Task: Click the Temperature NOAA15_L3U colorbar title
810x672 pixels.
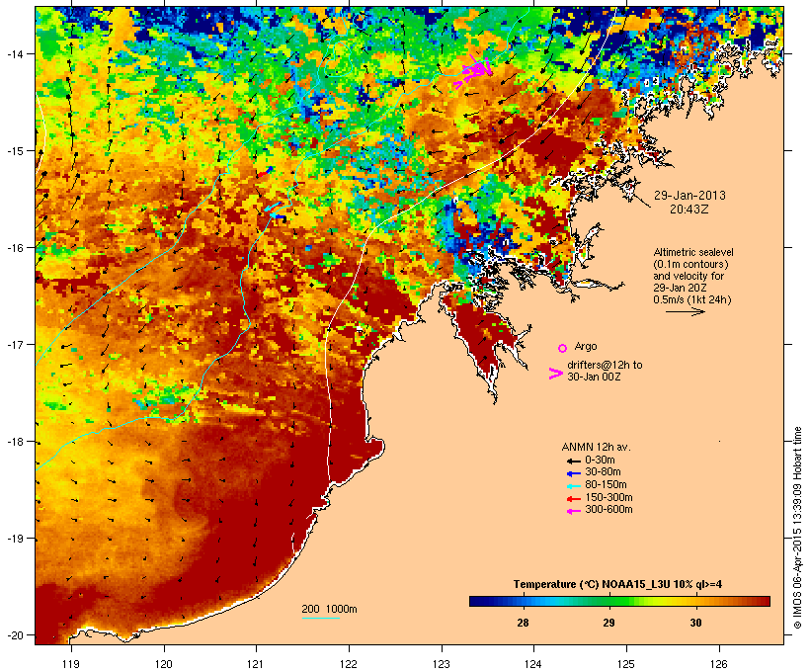Action: (617, 585)
